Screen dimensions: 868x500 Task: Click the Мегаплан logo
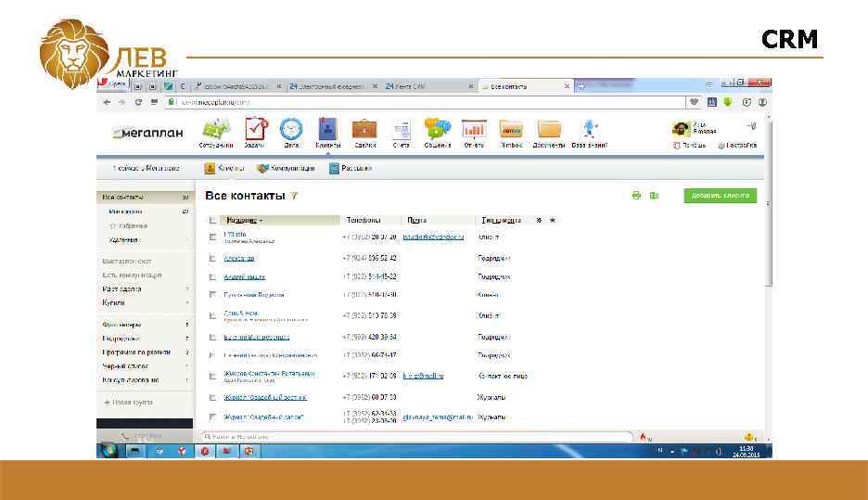(x=148, y=133)
